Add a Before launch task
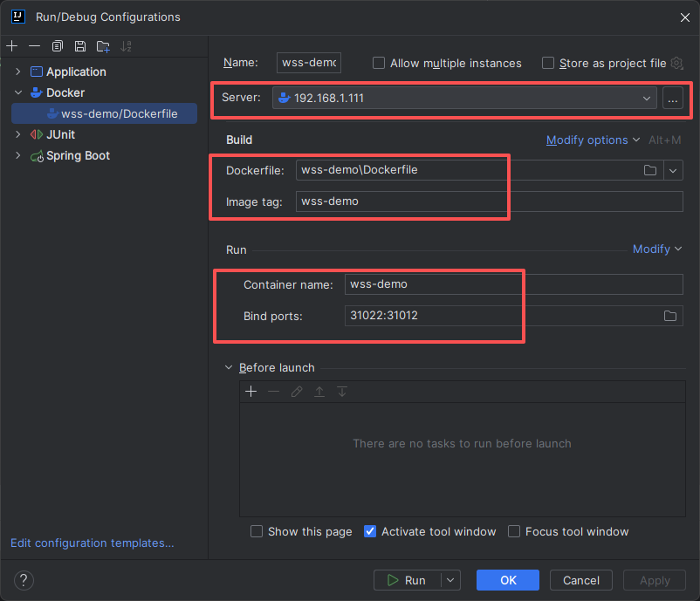Image resolution: width=700 pixels, height=601 pixels. coord(250,392)
